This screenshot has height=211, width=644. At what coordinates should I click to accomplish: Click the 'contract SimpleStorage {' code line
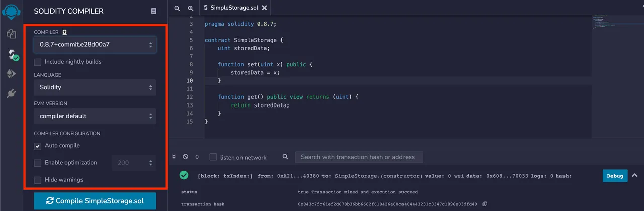click(244, 40)
